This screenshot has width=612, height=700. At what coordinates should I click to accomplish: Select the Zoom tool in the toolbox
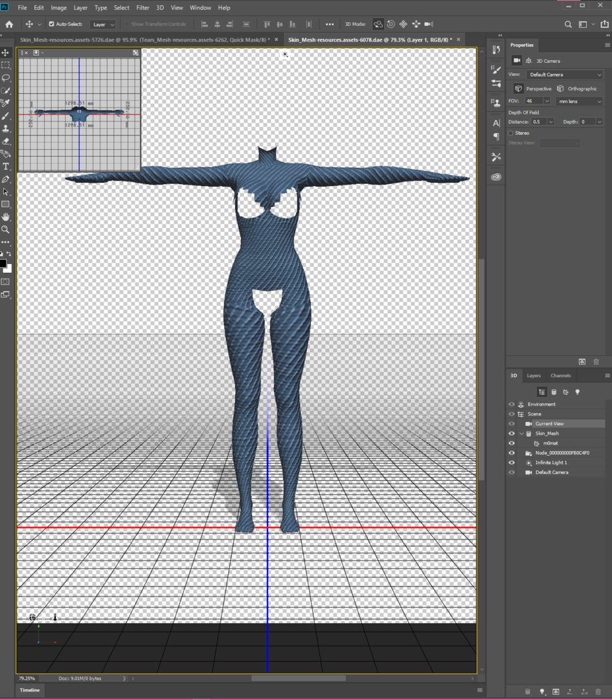[x=5, y=229]
